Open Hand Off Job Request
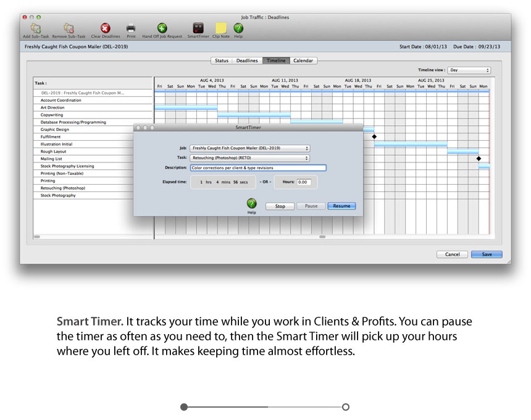 click(162, 28)
